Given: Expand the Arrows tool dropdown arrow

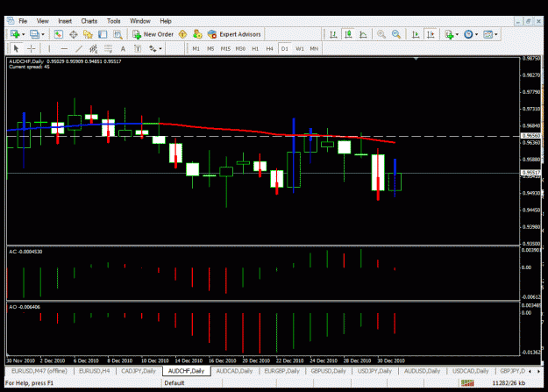Looking at the screenshot, I should click(160, 48).
